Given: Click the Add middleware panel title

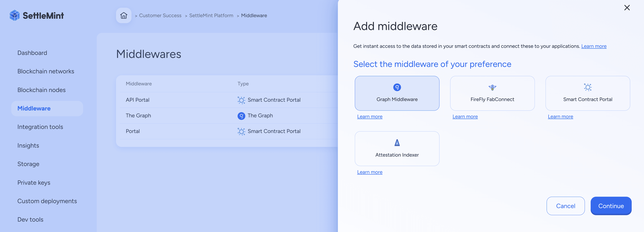Looking at the screenshot, I should click(395, 26).
